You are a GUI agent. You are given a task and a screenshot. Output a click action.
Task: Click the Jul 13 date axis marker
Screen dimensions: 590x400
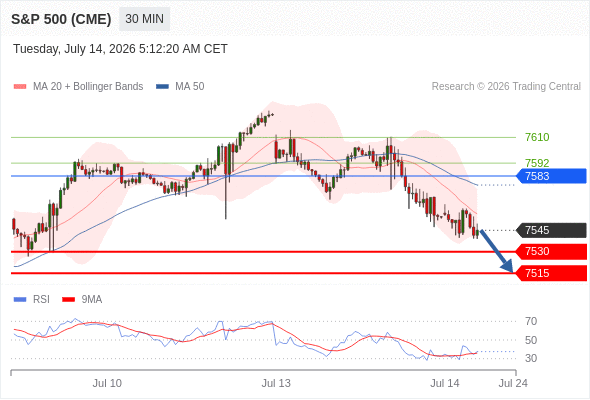276,383
